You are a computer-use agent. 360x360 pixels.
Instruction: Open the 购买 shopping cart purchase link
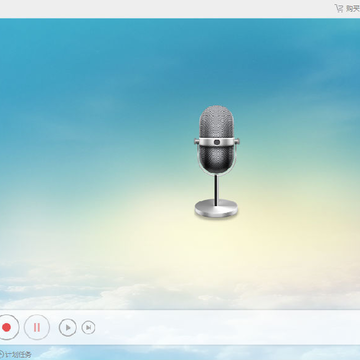click(347, 8)
